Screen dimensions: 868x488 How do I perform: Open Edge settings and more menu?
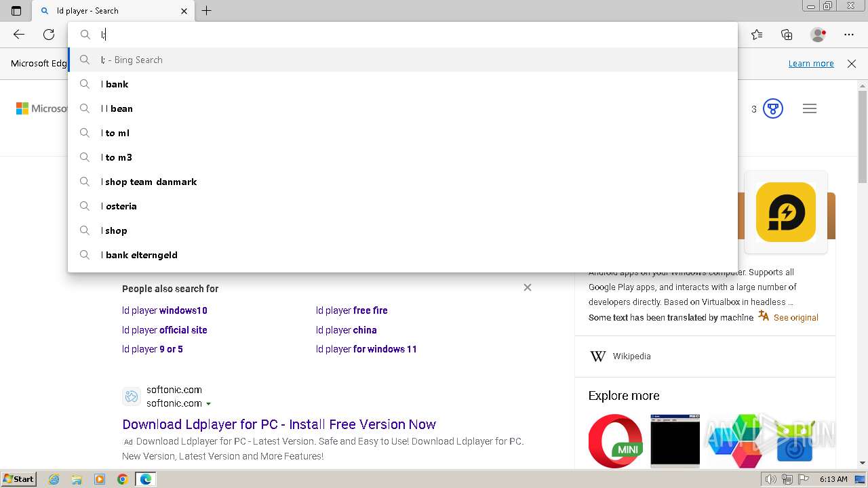849,35
